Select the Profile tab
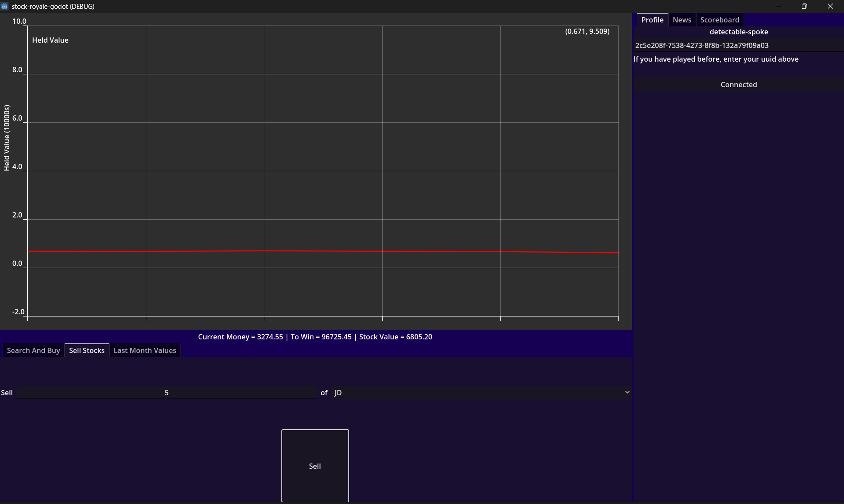This screenshot has width=844, height=504. [x=652, y=19]
